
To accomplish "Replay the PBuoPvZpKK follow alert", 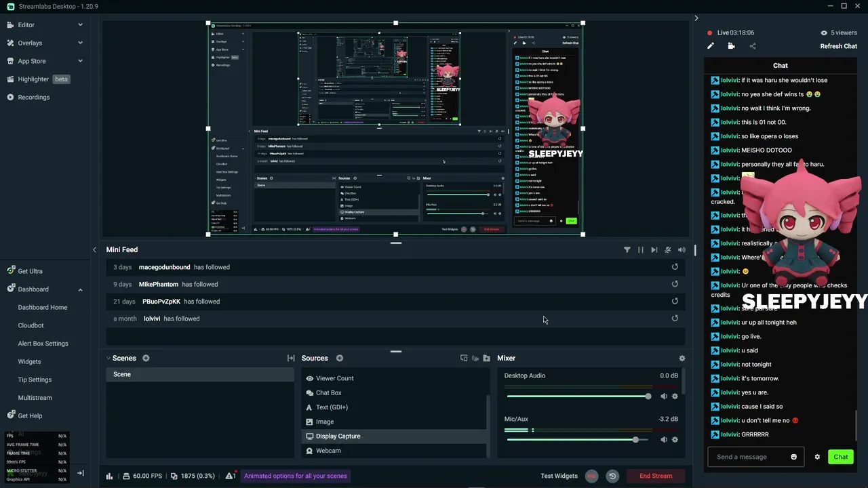I will tap(675, 301).
